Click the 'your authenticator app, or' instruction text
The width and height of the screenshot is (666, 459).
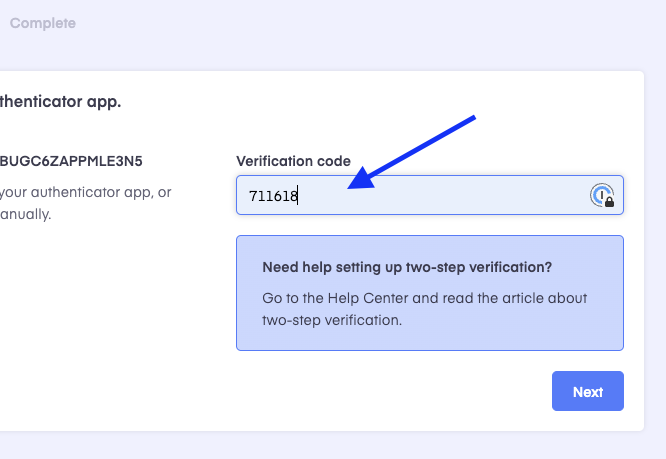point(85,192)
